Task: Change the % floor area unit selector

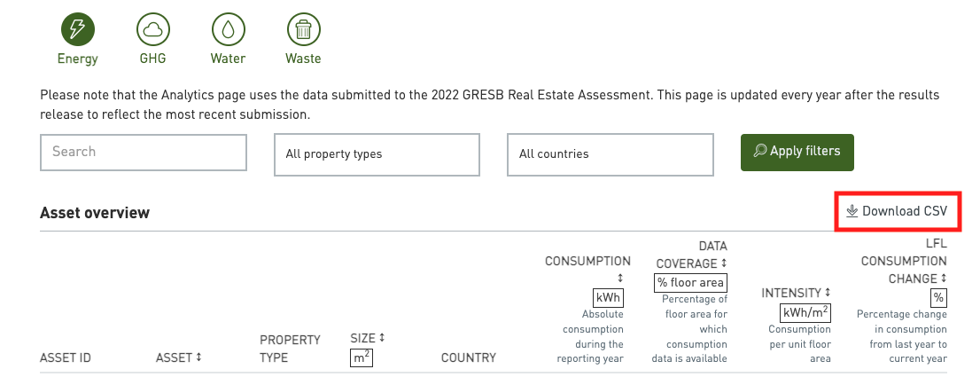Action: (690, 283)
